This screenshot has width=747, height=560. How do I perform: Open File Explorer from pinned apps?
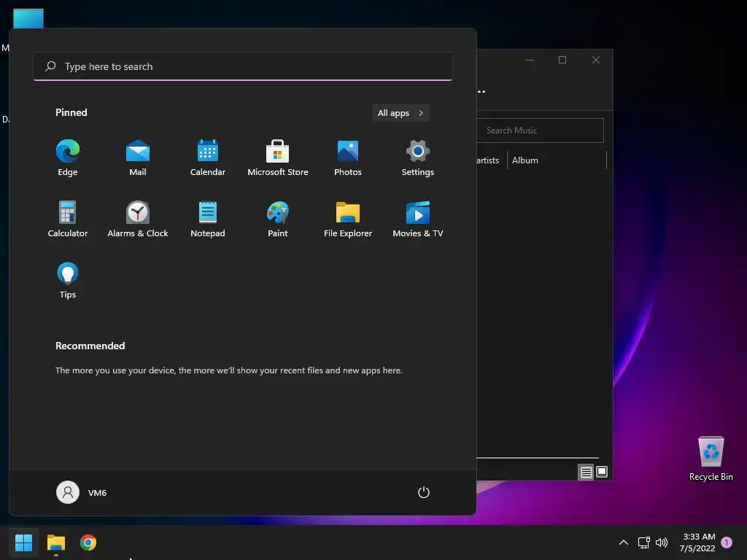click(x=348, y=219)
